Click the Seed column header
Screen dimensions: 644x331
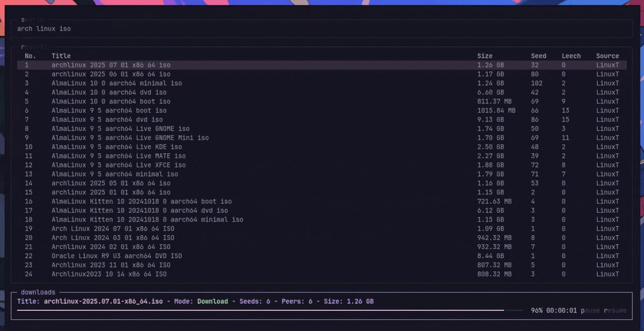pyautogui.click(x=538, y=56)
